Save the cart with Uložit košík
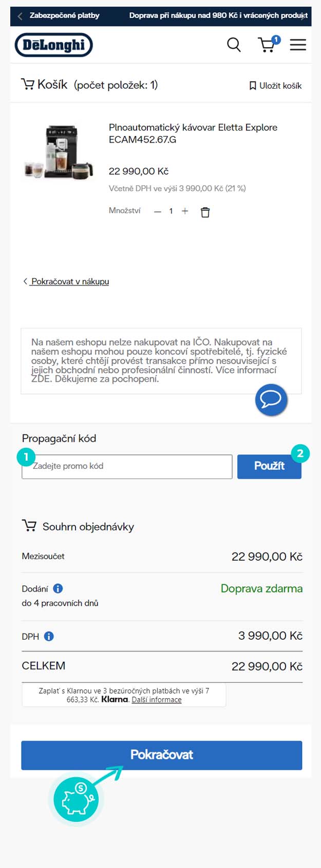Screen dimensions: 321x868 click(x=275, y=86)
